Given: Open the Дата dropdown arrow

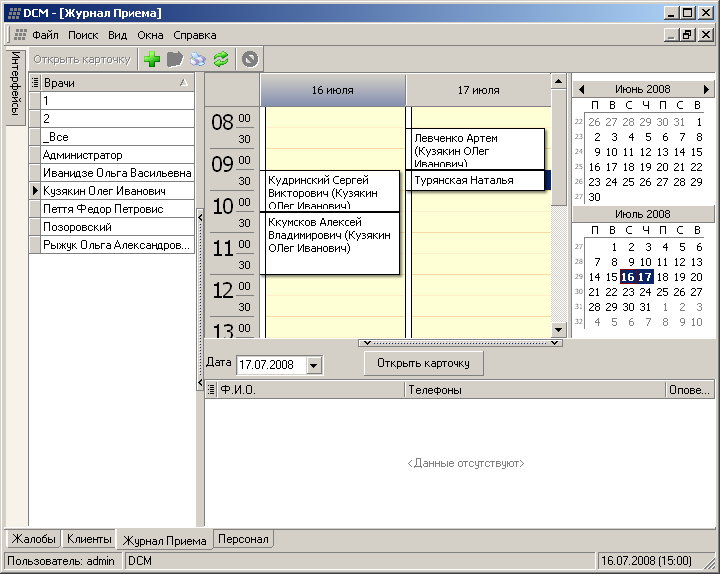Looking at the screenshot, I should 314,366.
